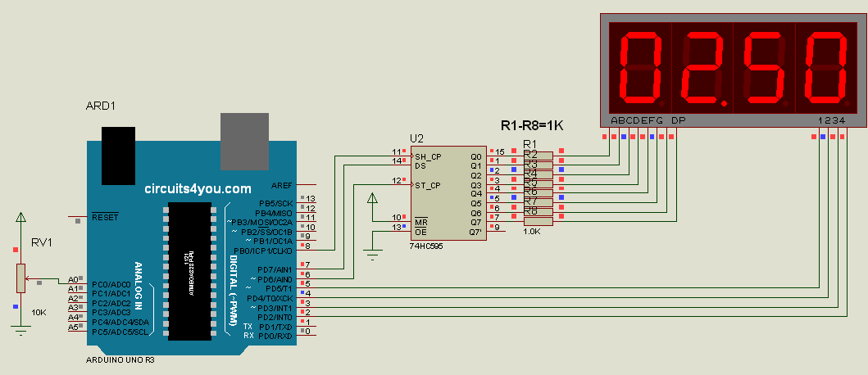Click the PD2/INT0 pin label

point(275,317)
